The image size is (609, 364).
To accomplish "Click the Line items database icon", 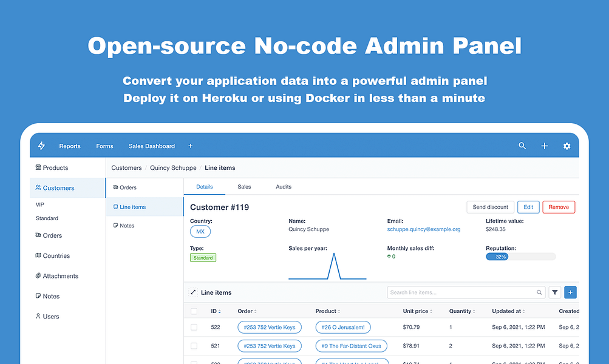I will point(115,206).
